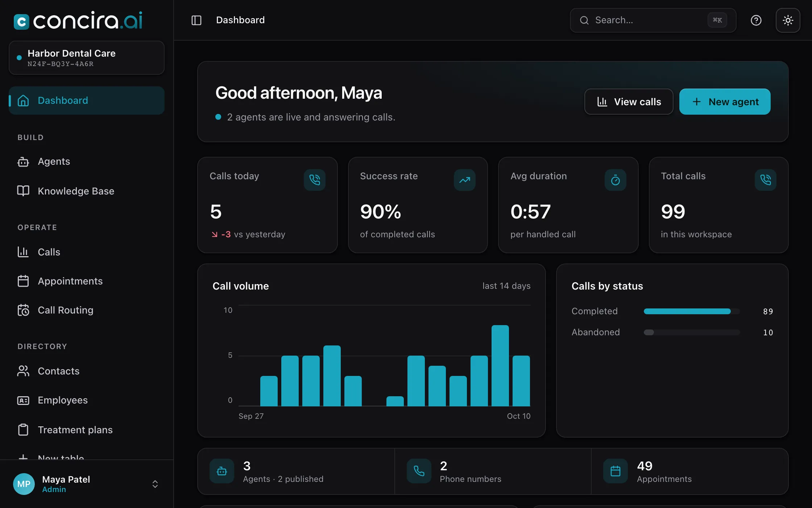Create a New agent
812x508 pixels.
click(x=725, y=102)
